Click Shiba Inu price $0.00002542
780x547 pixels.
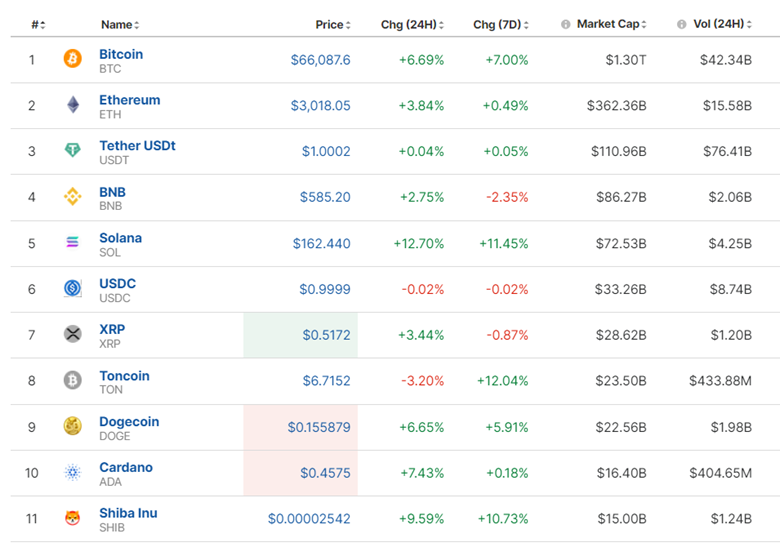click(309, 519)
